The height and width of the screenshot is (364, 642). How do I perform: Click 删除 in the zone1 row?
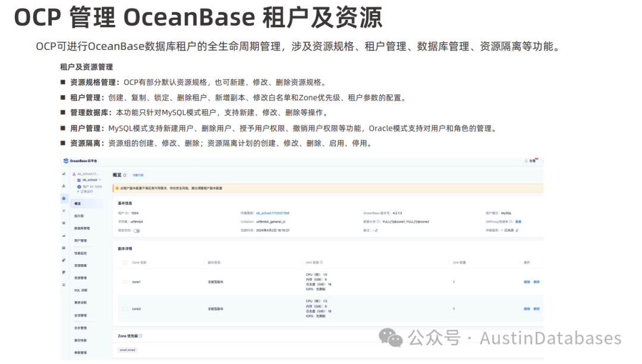[536, 282]
